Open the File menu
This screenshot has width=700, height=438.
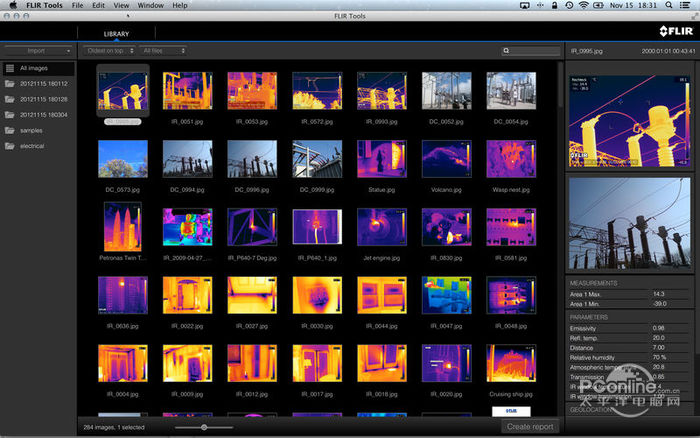[77, 6]
